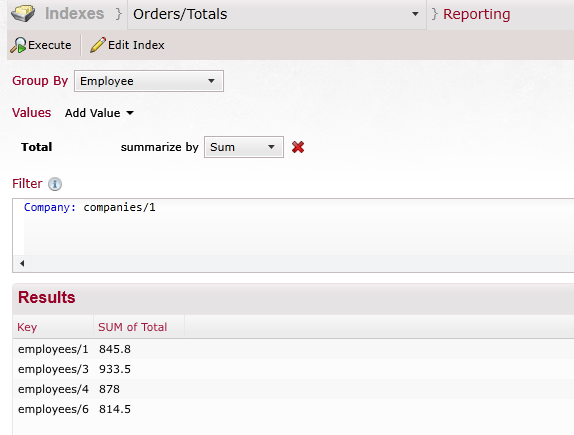Remove the Total value with red X

point(298,147)
